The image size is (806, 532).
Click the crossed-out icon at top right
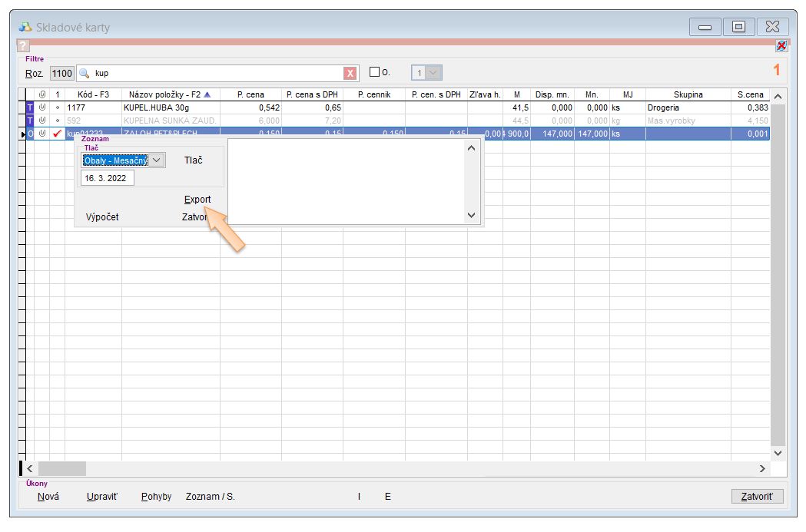[781, 46]
